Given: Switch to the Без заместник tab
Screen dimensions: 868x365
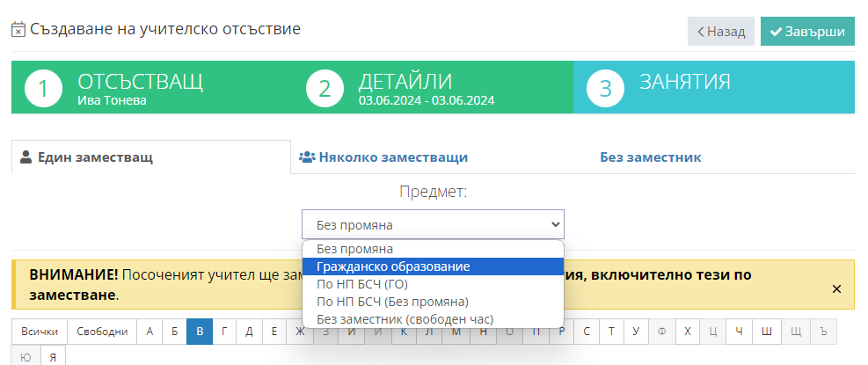Looking at the screenshot, I should pos(650,157).
